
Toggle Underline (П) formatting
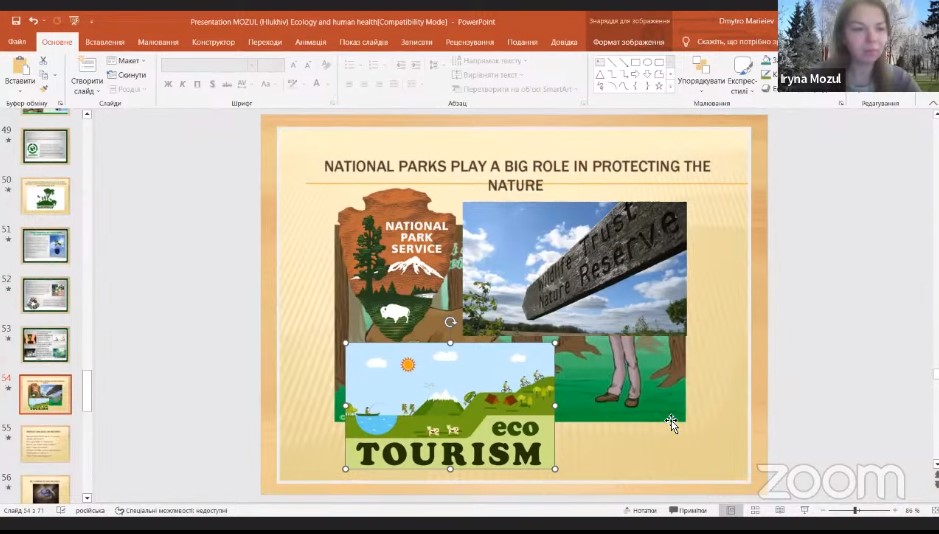point(197,84)
